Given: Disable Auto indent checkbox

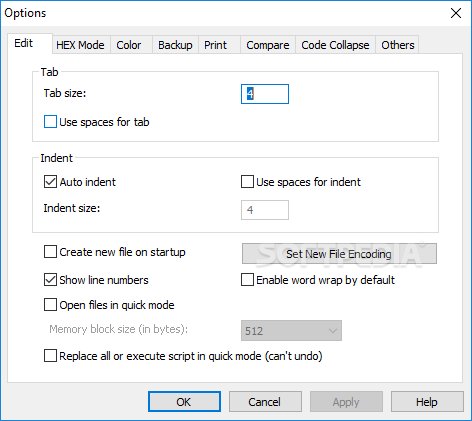Looking at the screenshot, I should click(x=50, y=182).
